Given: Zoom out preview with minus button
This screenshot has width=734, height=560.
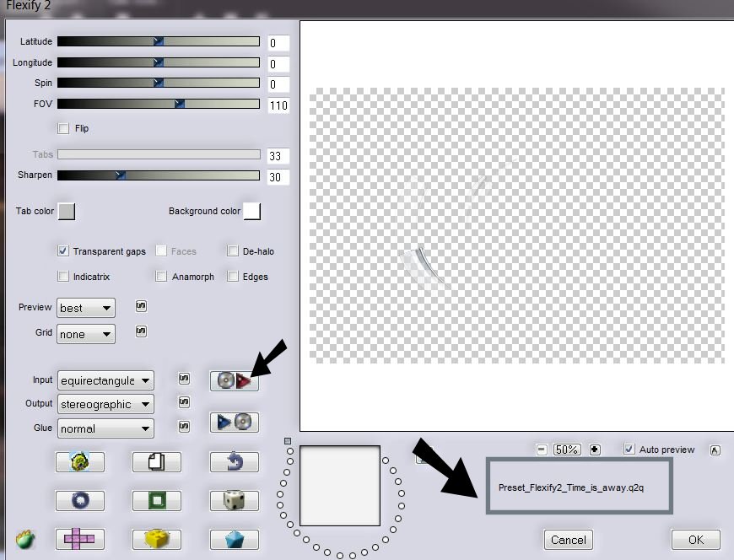Looking at the screenshot, I should click(x=542, y=450).
